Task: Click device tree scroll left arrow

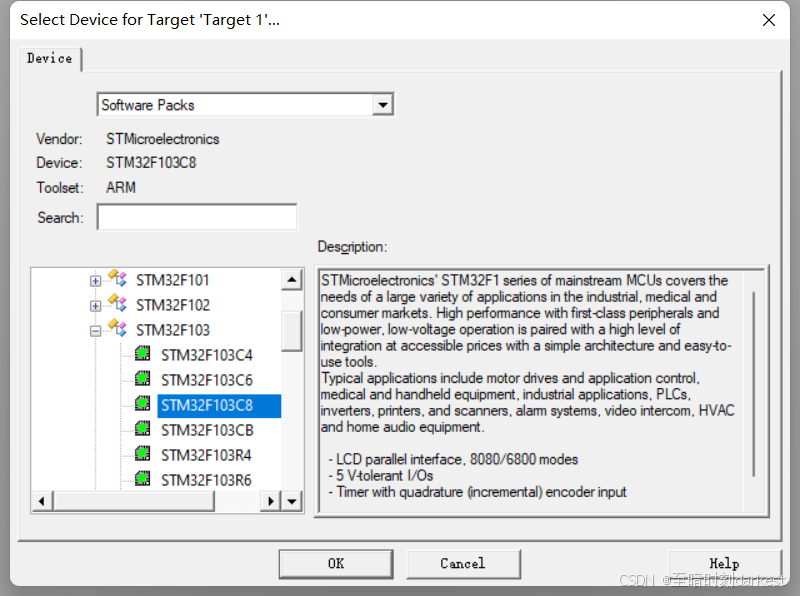Action: [x=42, y=502]
